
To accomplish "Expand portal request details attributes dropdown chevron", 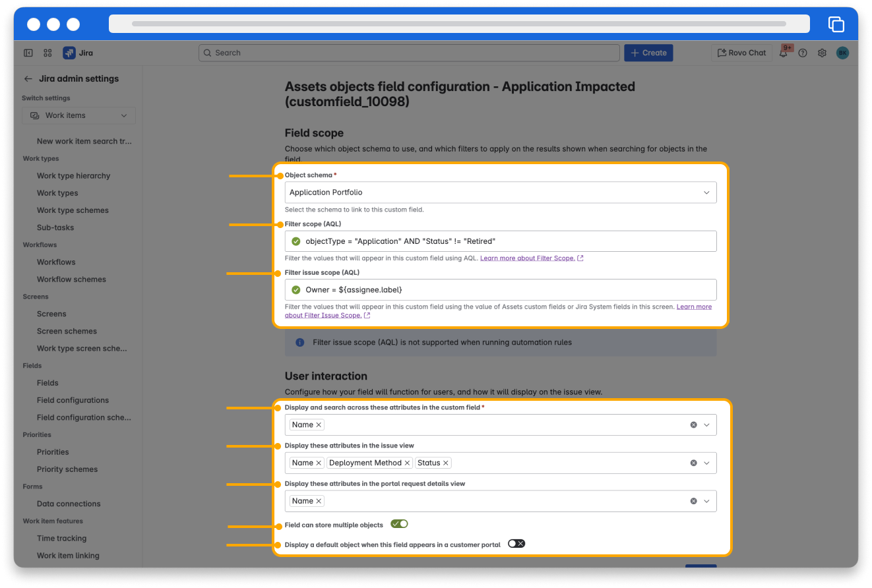I will tap(706, 501).
